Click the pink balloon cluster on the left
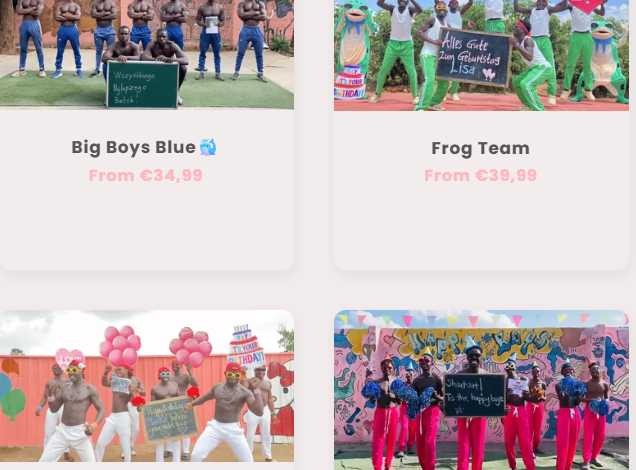Image resolution: width=636 pixels, height=470 pixels. pos(120,346)
